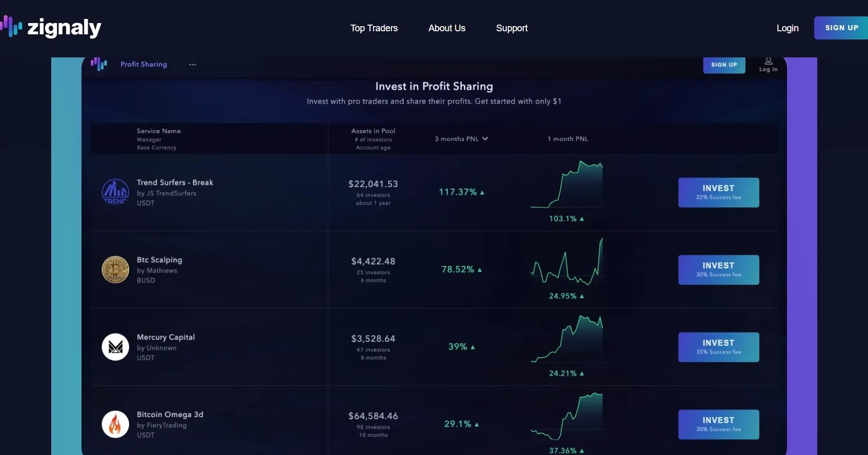This screenshot has width=868, height=455.
Task: Open the Trend Surfers - Break service
Action: point(175,182)
